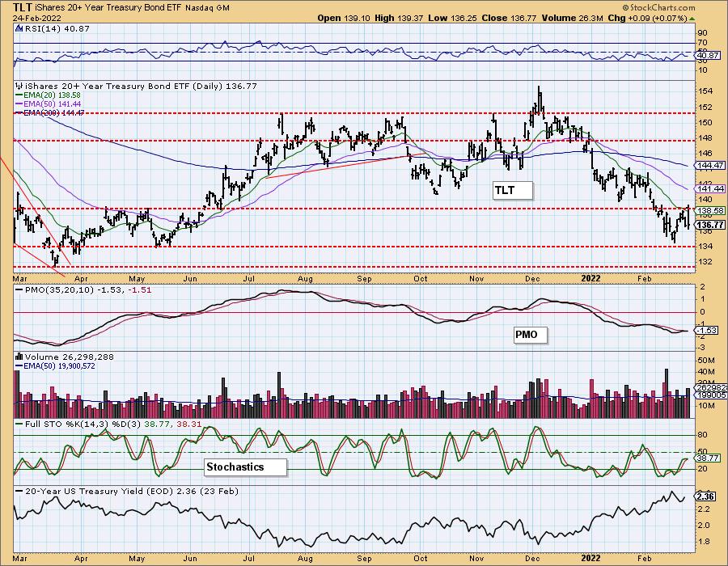Click the Nasdaq GM exchange label
728x566 pixels.
click(206, 8)
